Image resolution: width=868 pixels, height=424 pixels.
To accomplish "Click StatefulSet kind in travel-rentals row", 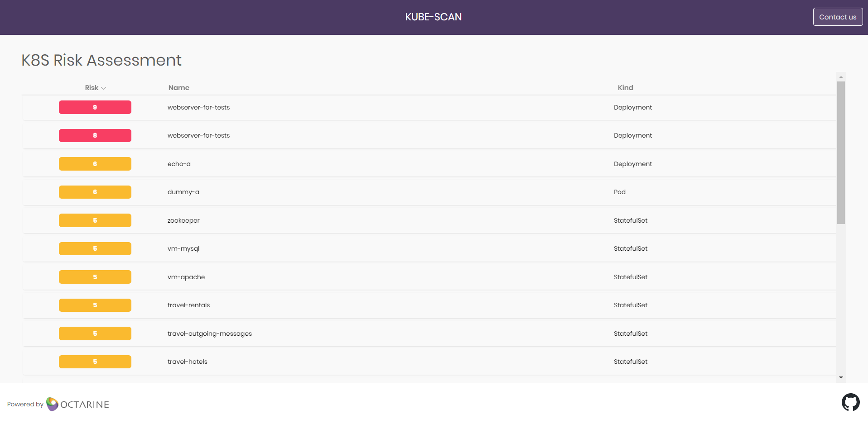I will [x=631, y=305].
